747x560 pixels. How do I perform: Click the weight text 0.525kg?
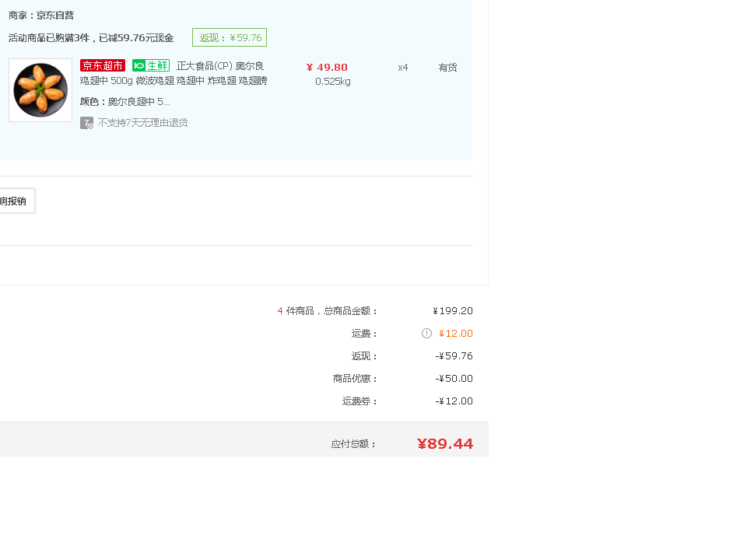click(x=333, y=82)
